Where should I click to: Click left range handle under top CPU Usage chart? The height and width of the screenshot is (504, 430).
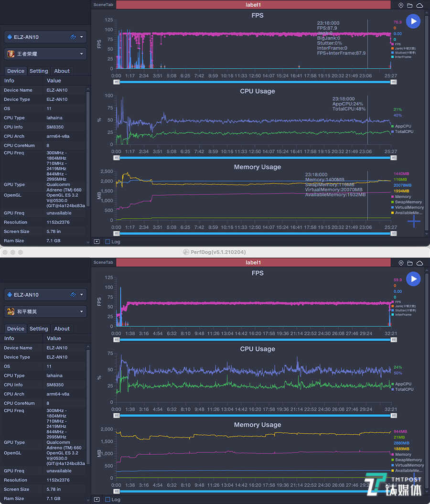(x=117, y=158)
